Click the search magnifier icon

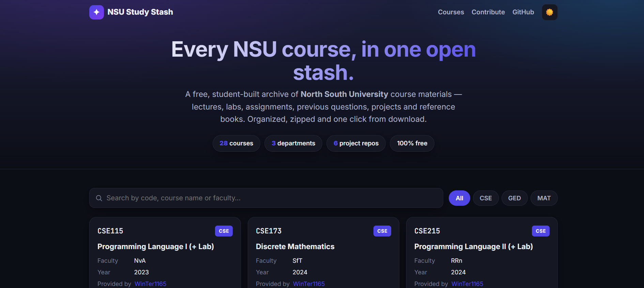pyautogui.click(x=99, y=198)
